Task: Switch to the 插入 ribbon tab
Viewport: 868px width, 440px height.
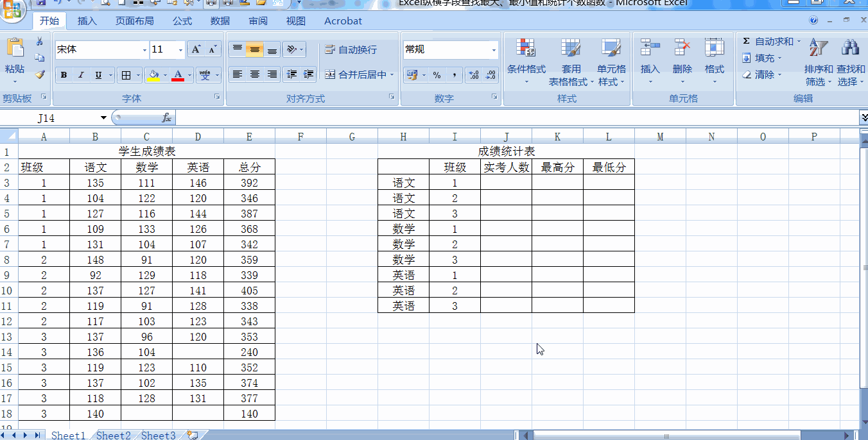Action: (x=87, y=21)
